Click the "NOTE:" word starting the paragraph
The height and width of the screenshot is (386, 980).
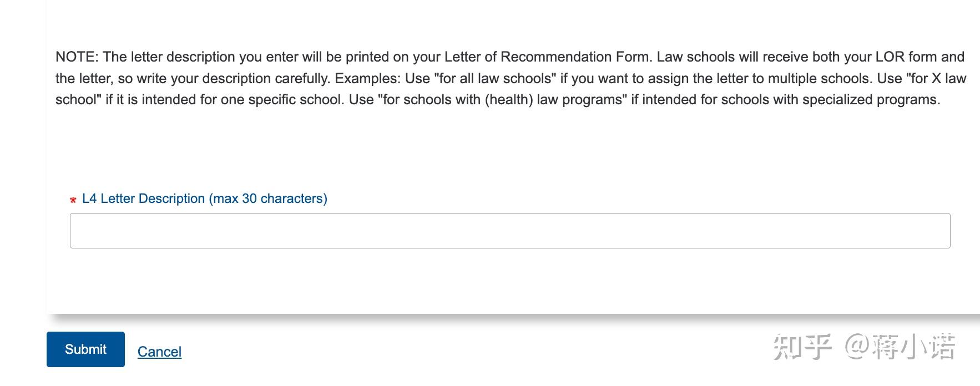click(x=77, y=57)
